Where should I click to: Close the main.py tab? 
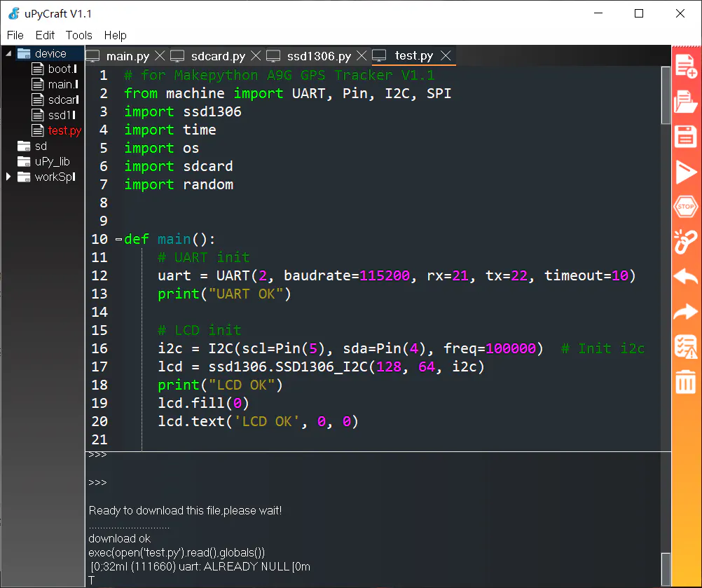(160, 56)
